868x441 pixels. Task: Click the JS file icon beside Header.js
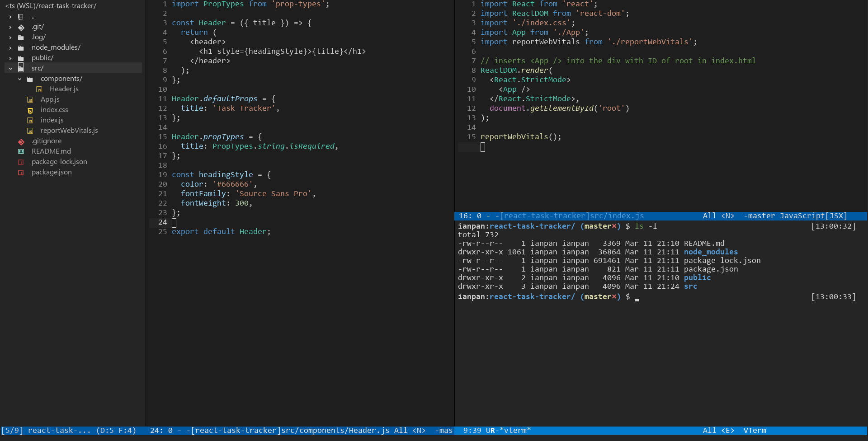39,89
